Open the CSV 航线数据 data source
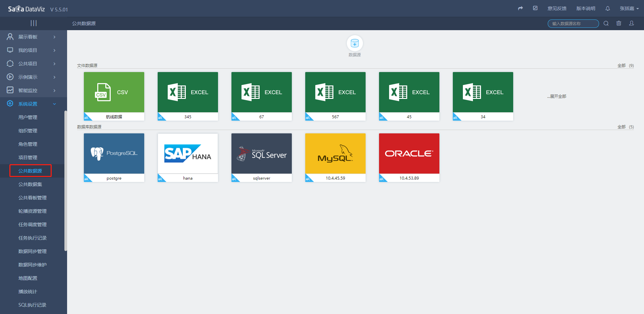The height and width of the screenshot is (314, 644). [114, 96]
